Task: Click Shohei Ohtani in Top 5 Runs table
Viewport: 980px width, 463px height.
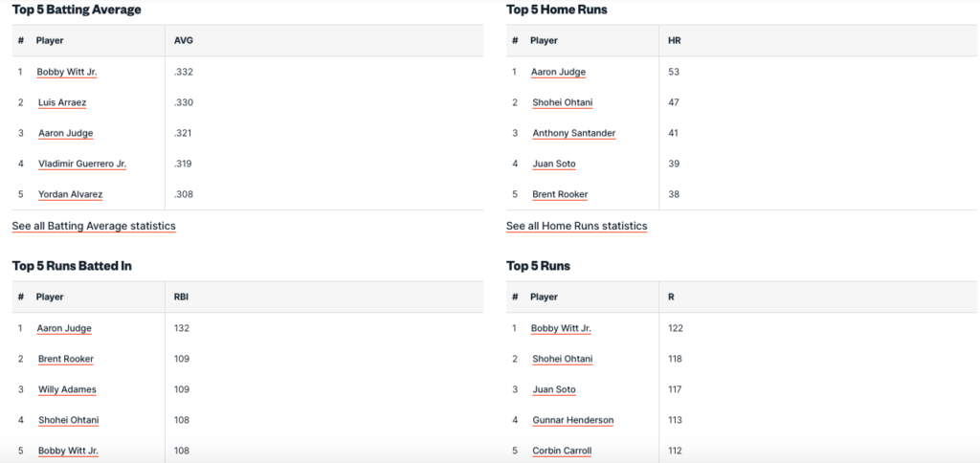Action: point(562,359)
